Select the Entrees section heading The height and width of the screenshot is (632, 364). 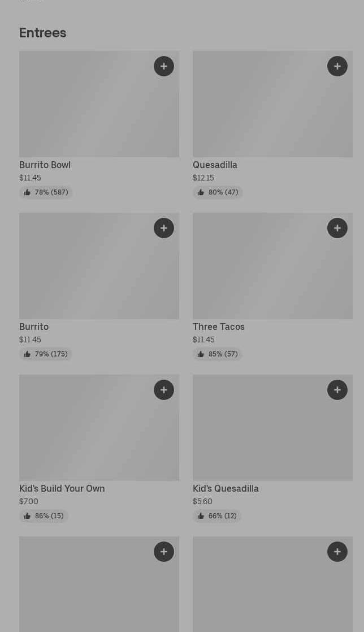pyautogui.click(x=43, y=33)
